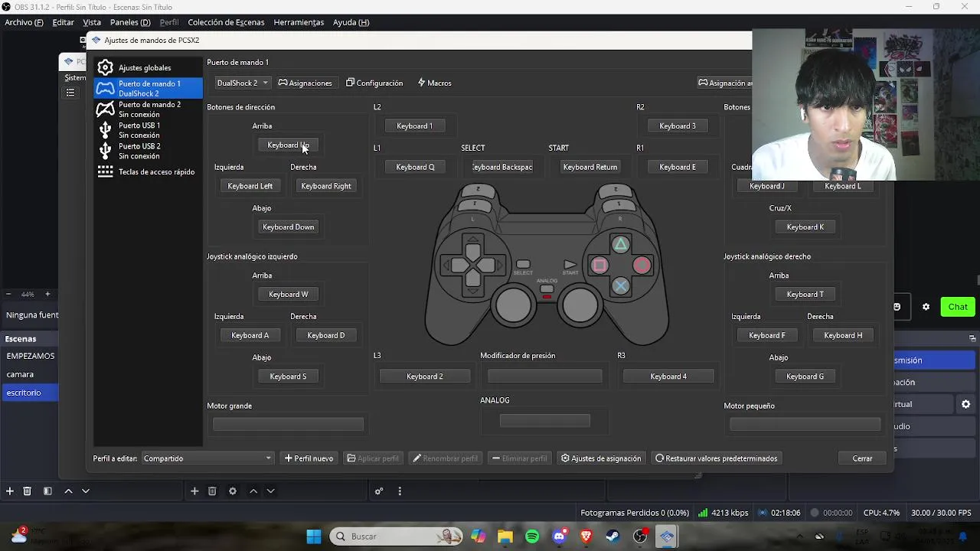The height and width of the screenshot is (551, 980).
Task: Rebind right stick Arriba Keyboard T
Action: coord(805,294)
